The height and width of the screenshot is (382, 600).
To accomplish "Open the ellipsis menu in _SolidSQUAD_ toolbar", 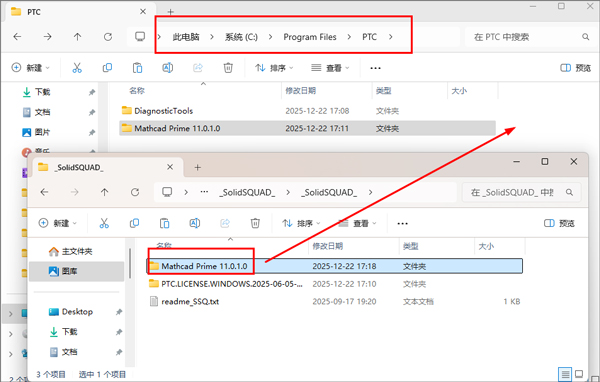I will pyautogui.click(x=403, y=224).
